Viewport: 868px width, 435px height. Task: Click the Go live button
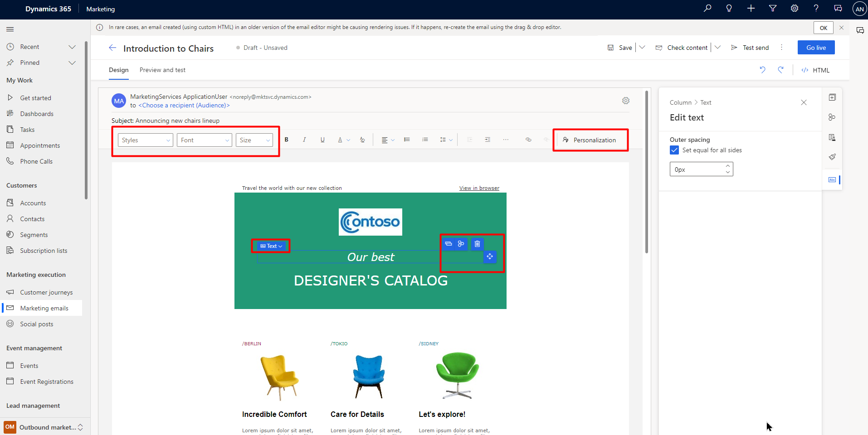815,47
